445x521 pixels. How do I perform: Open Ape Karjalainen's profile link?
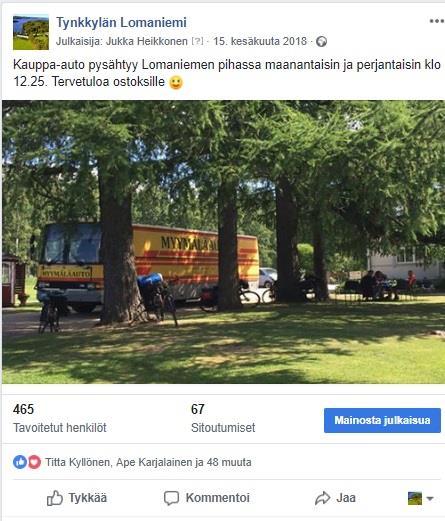point(154,462)
